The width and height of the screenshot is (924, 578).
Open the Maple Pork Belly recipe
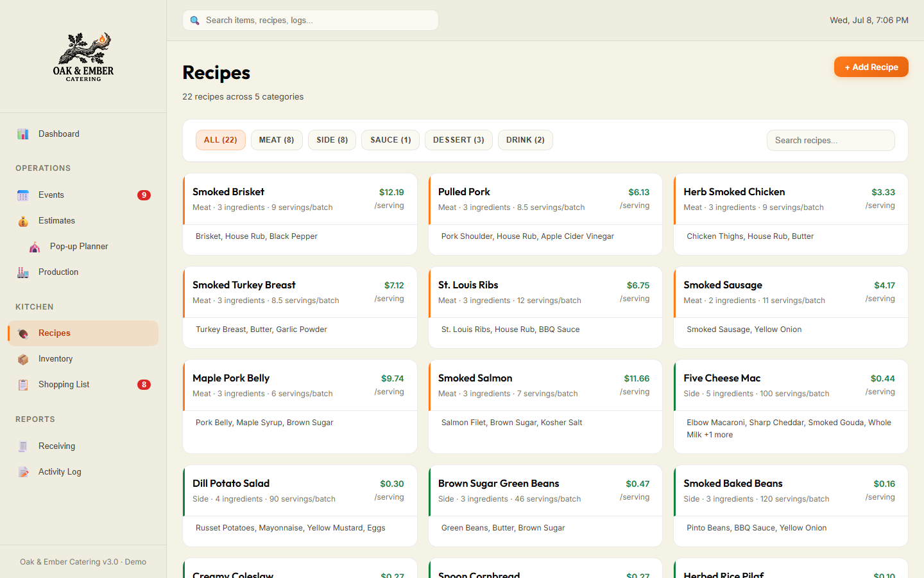(300, 407)
